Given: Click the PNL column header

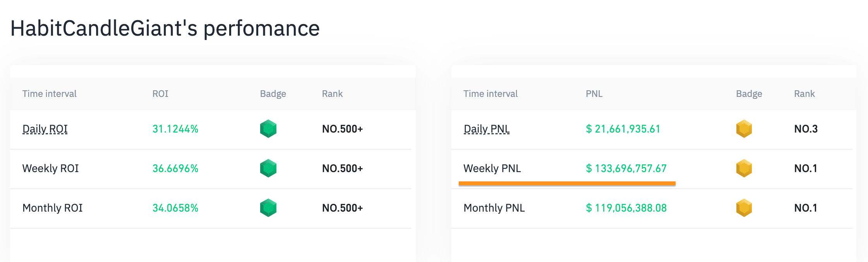Looking at the screenshot, I should (x=594, y=94).
